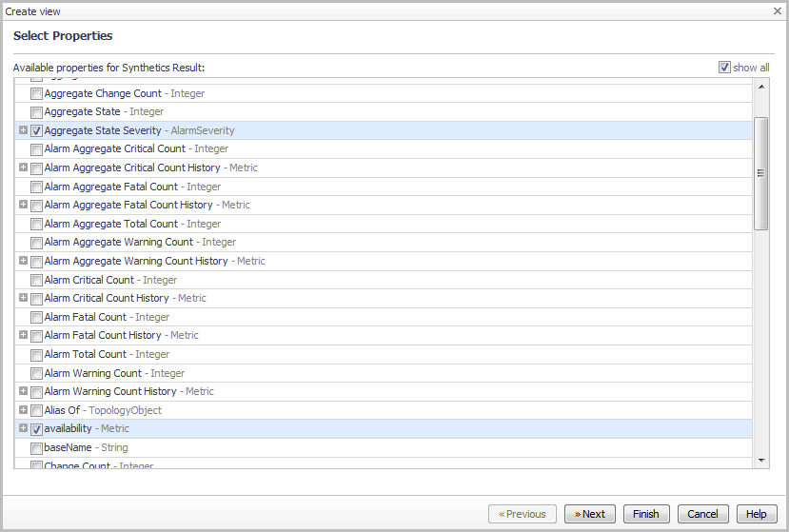Image resolution: width=789 pixels, height=532 pixels.
Task: Click the properties list scrollbar thumb
Action: [x=760, y=173]
